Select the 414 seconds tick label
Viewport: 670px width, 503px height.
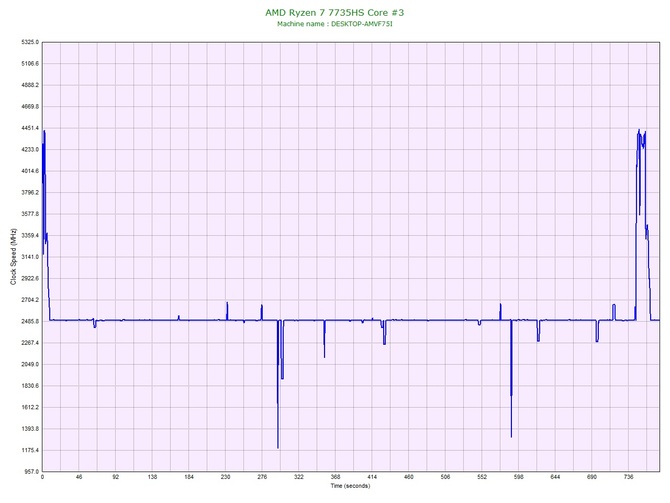pyautogui.click(x=372, y=477)
